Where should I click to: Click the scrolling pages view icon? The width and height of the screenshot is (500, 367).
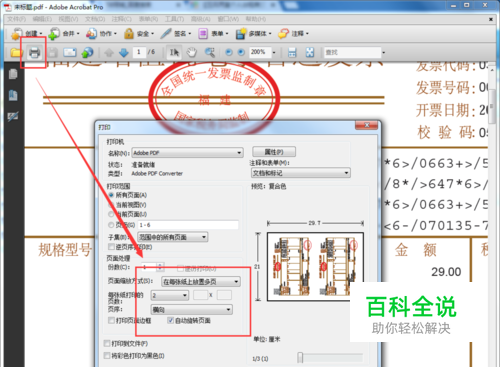pyautogui.click(x=292, y=52)
